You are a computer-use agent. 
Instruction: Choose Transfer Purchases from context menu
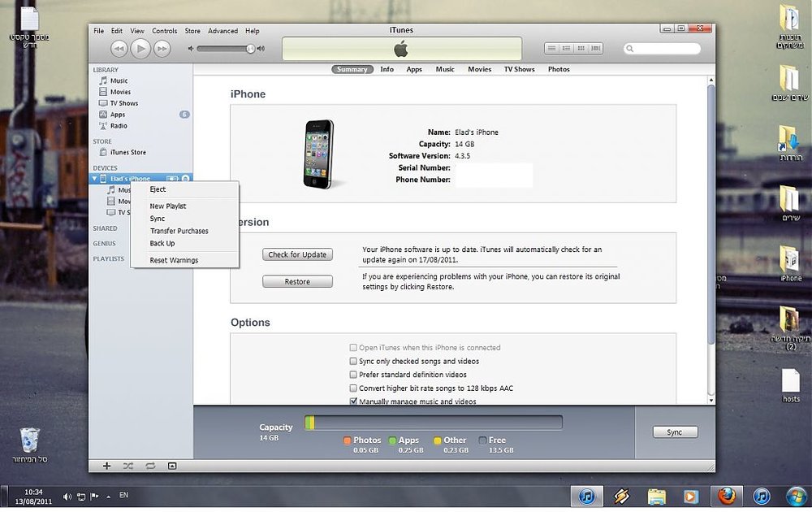tap(179, 231)
